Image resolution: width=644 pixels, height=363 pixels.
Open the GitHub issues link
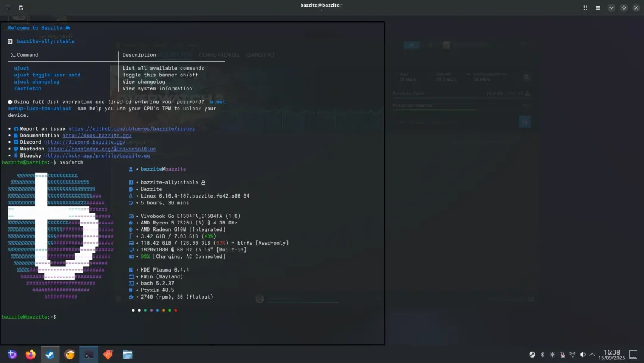click(131, 129)
